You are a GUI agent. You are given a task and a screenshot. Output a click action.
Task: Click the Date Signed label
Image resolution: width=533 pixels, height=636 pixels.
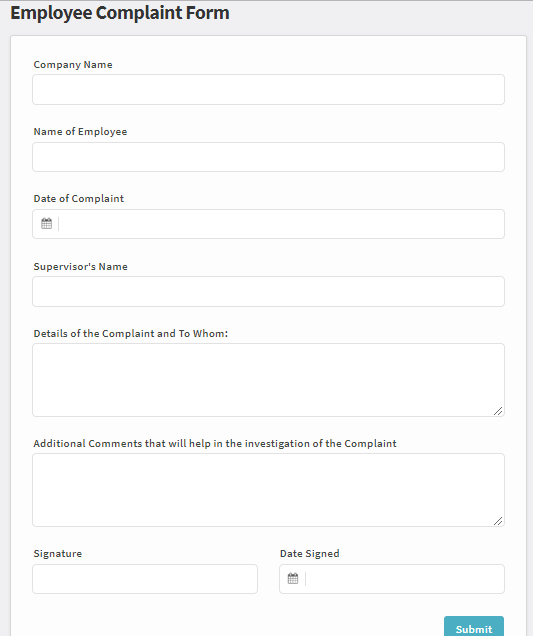click(309, 554)
